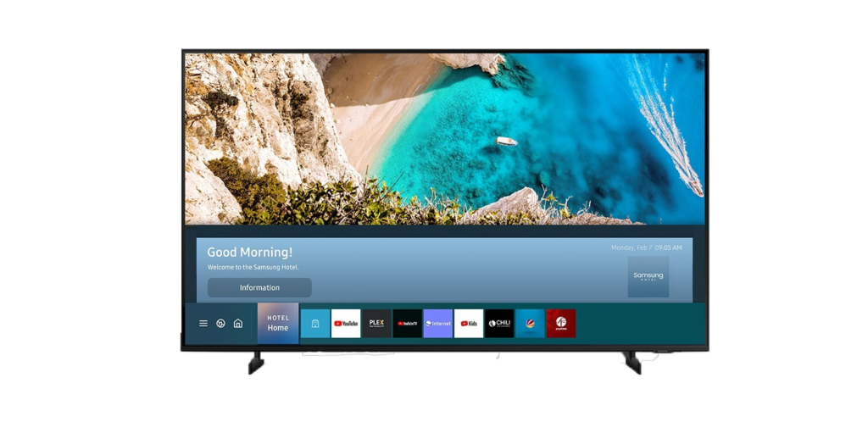
Task: Select the house-shaped home icon
Action: point(238,324)
